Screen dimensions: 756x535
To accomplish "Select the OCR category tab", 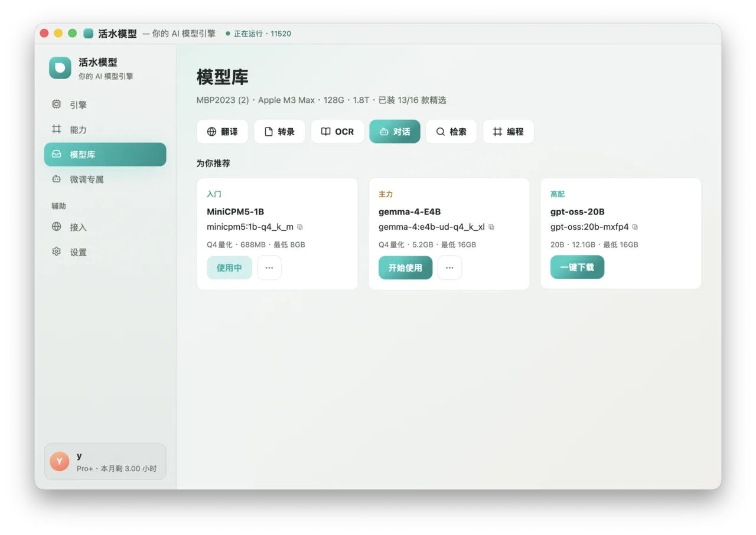I will click(337, 132).
